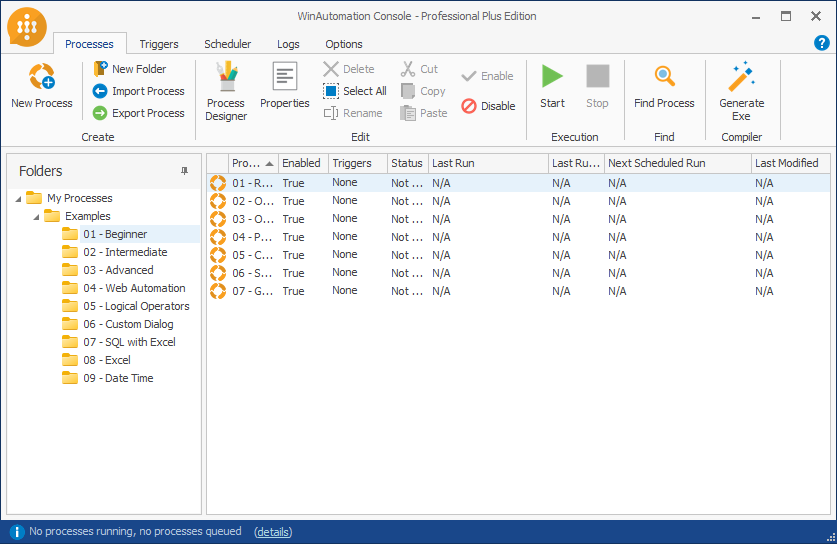Click Export Process
The image size is (837, 544).
pyautogui.click(x=138, y=113)
